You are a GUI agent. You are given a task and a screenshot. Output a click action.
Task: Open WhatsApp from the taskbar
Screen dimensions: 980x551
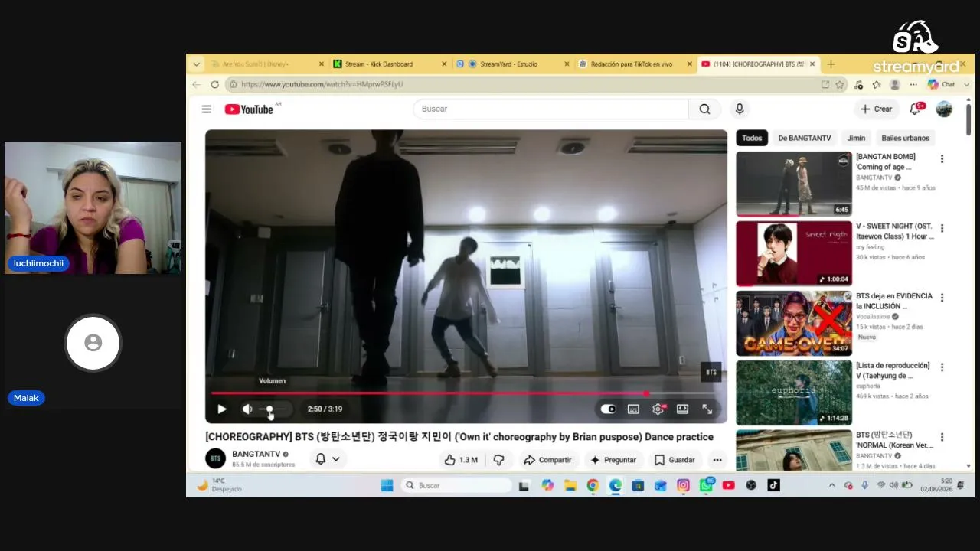click(706, 485)
